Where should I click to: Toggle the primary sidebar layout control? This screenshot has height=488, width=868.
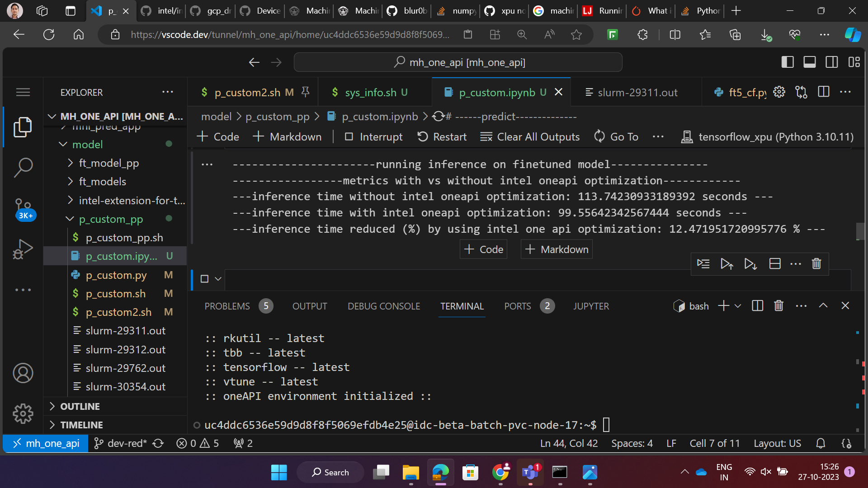tap(788, 62)
